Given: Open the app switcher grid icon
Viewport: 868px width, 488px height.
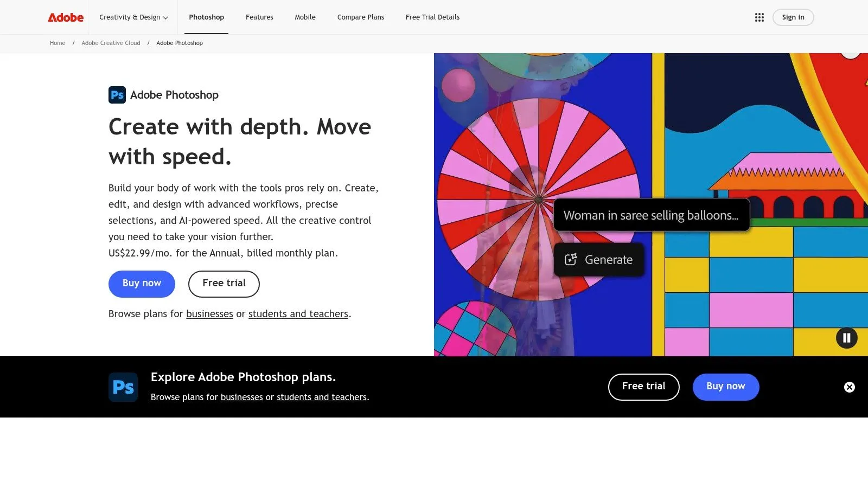Looking at the screenshot, I should pyautogui.click(x=759, y=17).
